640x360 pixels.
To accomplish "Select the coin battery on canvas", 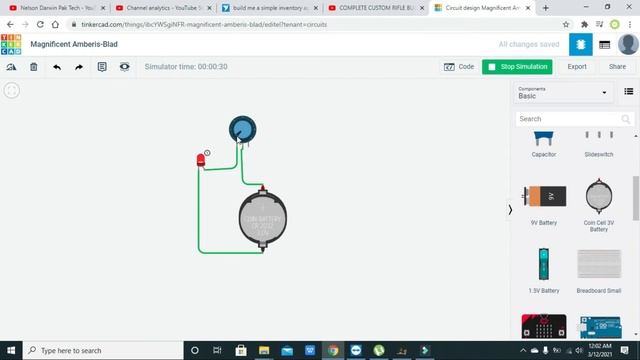I will pos(262,219).
